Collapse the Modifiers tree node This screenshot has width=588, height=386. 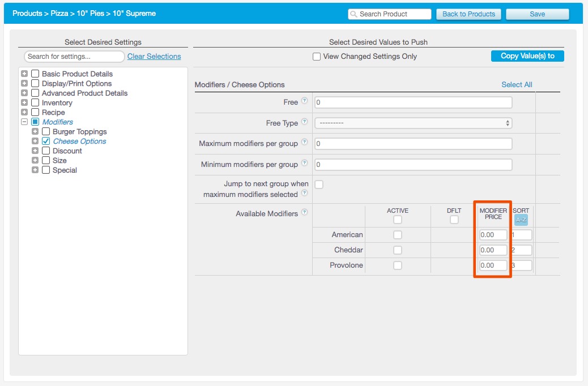(24, 122)
